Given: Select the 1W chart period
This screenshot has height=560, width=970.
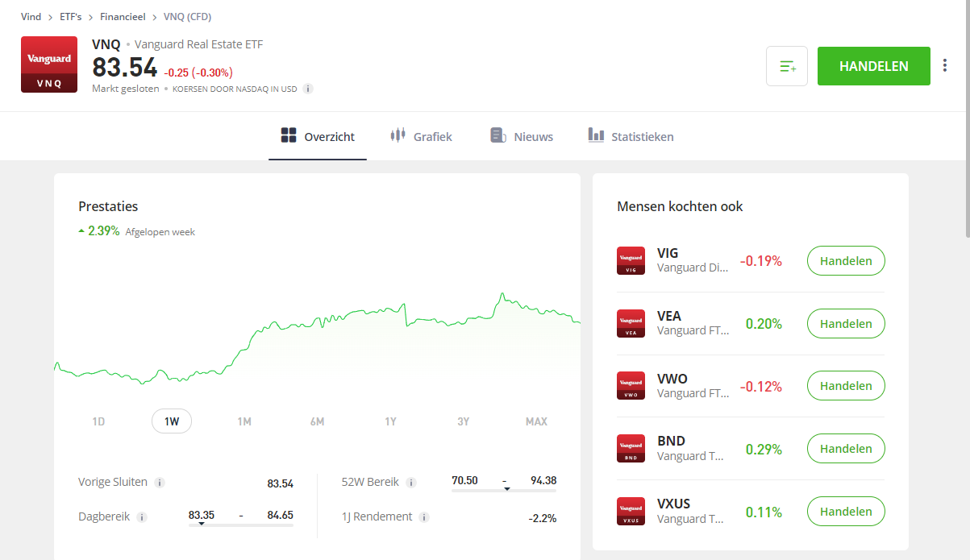Looking at the screenshot, I should 172,421.
